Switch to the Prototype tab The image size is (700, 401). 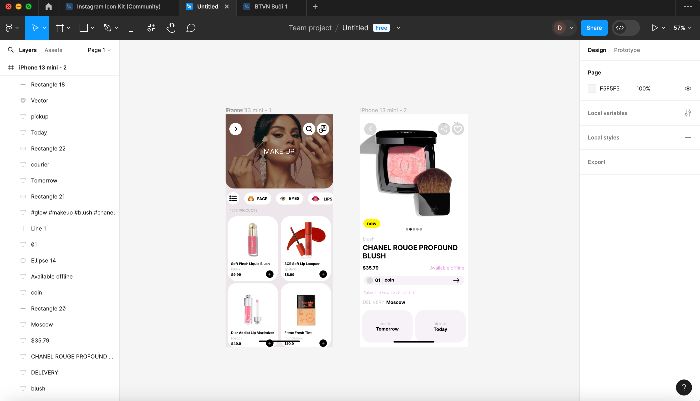tap(626, 50)
